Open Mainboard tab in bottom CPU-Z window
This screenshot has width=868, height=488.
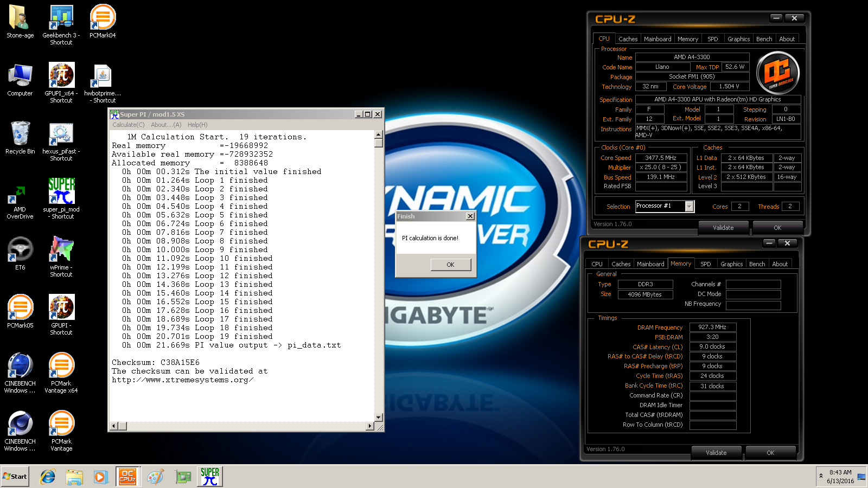(650, 264)
